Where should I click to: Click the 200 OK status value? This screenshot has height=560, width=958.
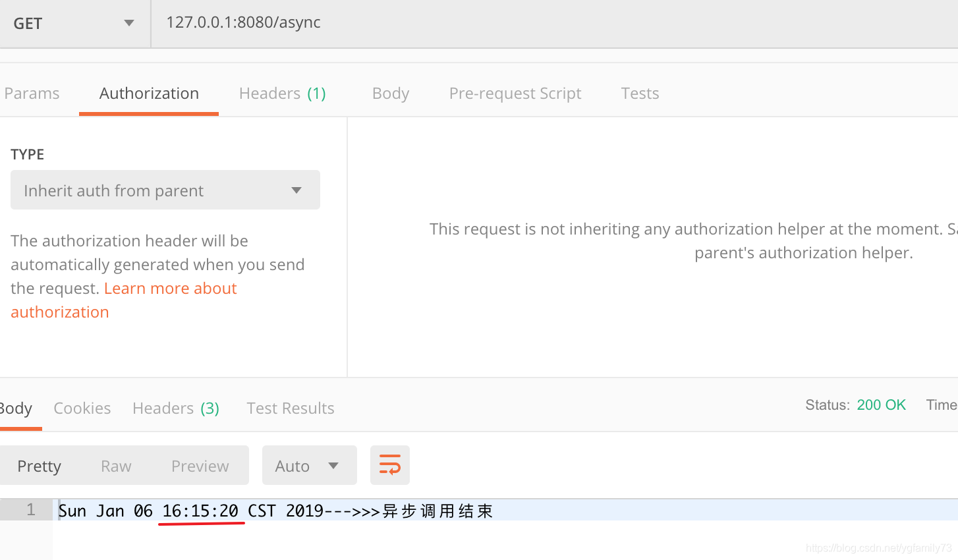coord(881,405)
